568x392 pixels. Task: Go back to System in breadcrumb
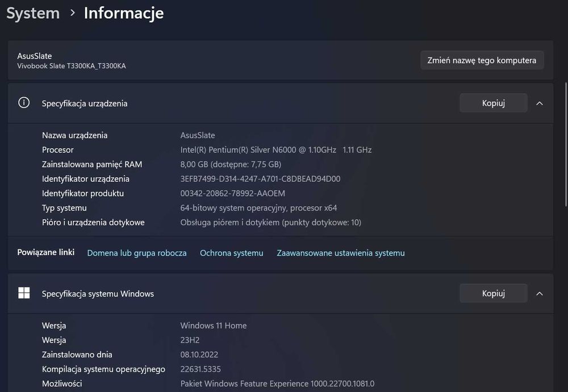coord(33,13)
